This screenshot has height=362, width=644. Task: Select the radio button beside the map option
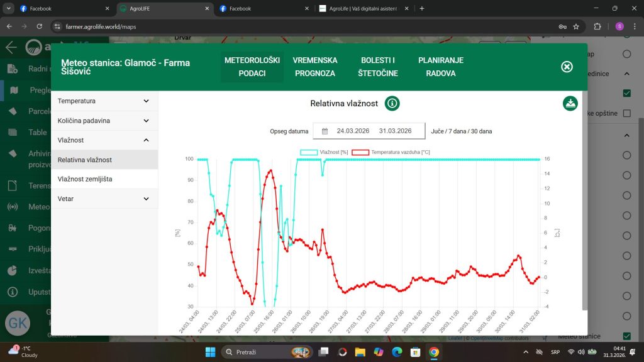[x=626, y=54]
